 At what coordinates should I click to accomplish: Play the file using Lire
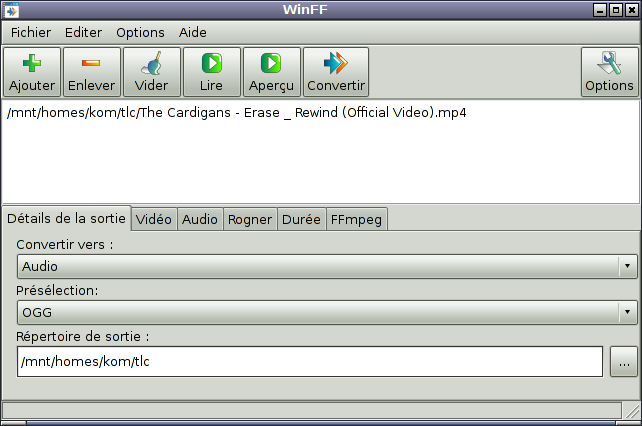tap(212, 72)
